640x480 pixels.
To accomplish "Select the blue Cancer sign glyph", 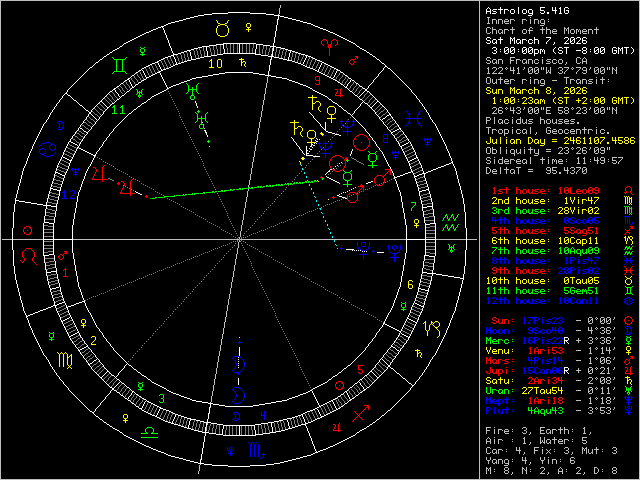I will 47,150.
